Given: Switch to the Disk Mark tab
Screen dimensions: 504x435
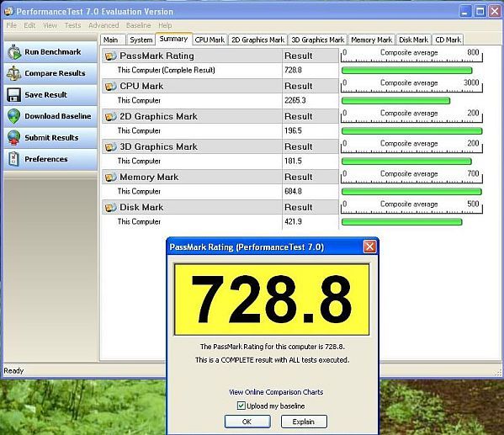Looking at the screenshot, I should coord(413,40).
